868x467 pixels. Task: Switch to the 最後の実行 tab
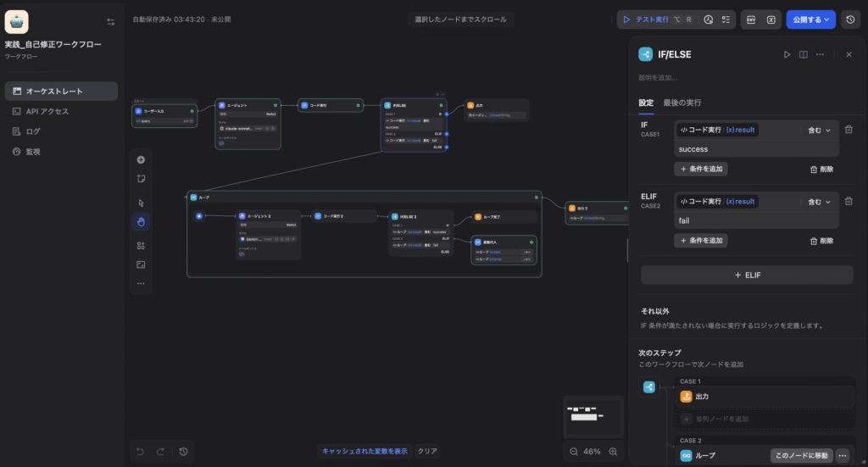(x=682, y=103)
